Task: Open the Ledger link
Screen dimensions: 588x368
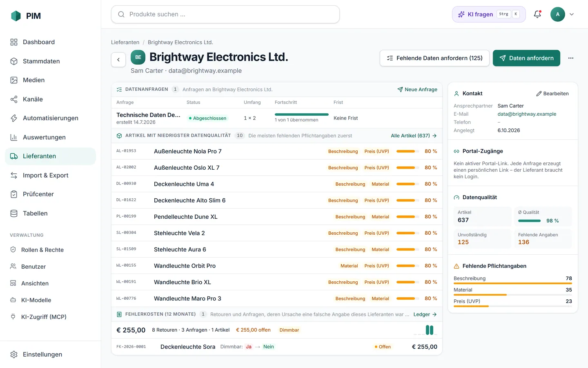Action: (x=425, y=314)
